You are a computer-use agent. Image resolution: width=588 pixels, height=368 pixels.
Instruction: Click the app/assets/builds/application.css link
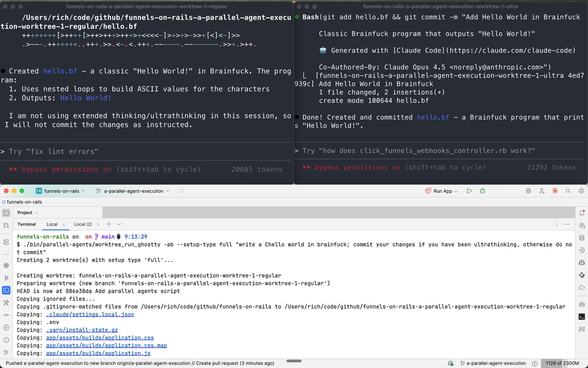(100, 338)
